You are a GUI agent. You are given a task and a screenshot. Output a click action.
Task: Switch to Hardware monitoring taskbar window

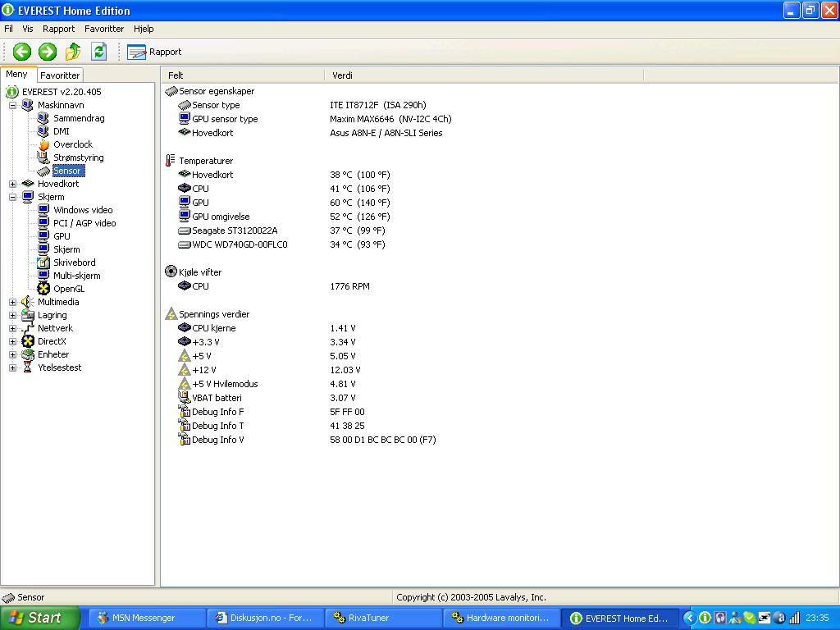(x=501, y=618)
